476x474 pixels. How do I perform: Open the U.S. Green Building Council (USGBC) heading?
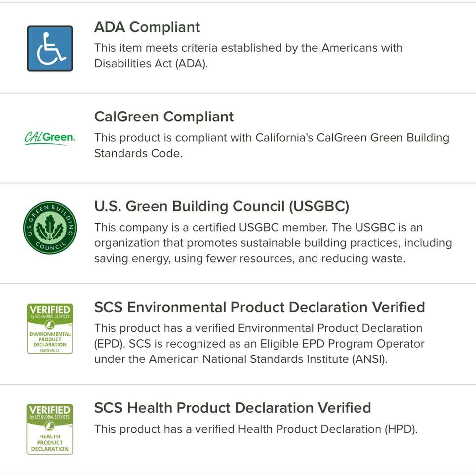pyautogui.click(x=222, y=206)
